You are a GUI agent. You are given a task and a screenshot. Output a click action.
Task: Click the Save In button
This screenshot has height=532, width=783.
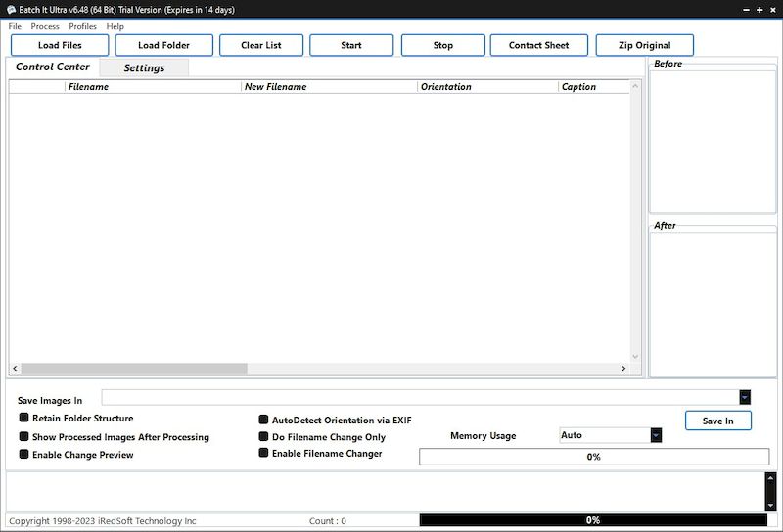718,421
